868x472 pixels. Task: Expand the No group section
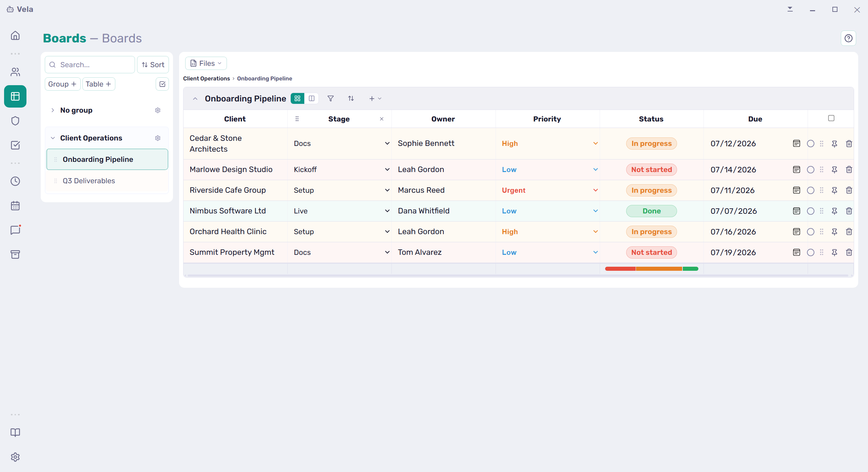click(x=53, y=110)
